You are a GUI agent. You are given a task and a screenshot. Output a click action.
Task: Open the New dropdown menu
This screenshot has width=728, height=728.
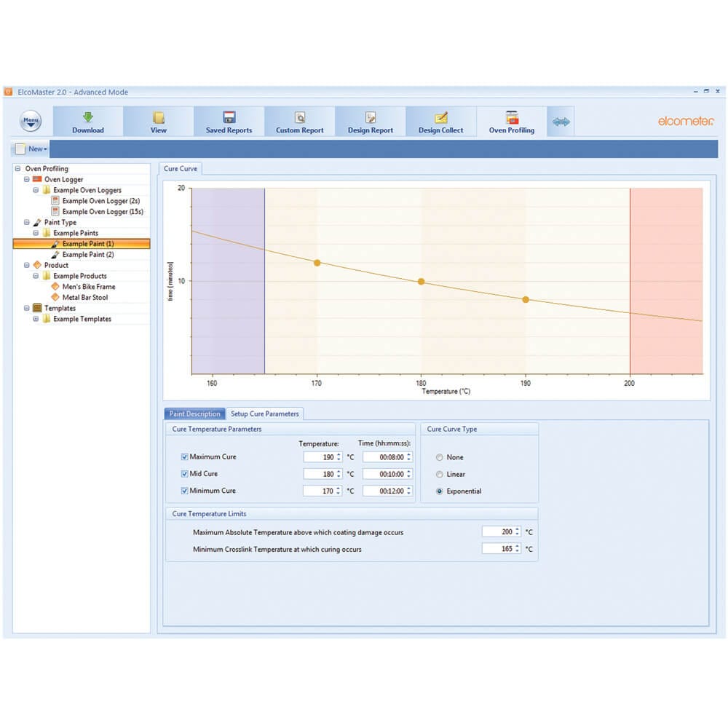[32, 149]
